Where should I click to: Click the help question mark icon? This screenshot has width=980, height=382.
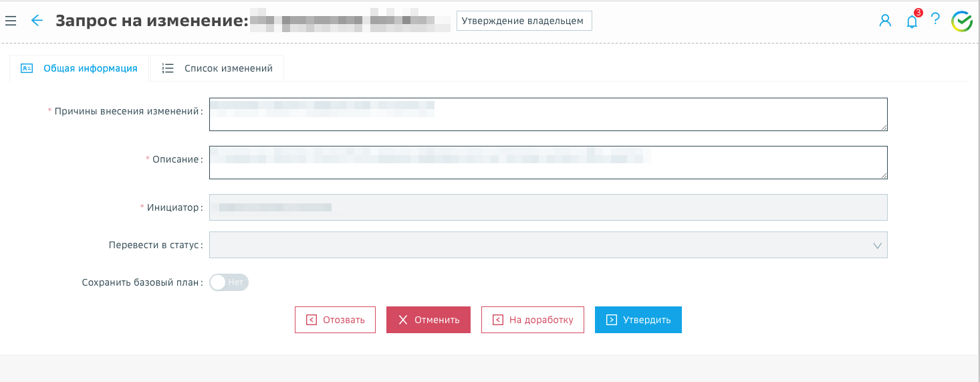(935, 19)
